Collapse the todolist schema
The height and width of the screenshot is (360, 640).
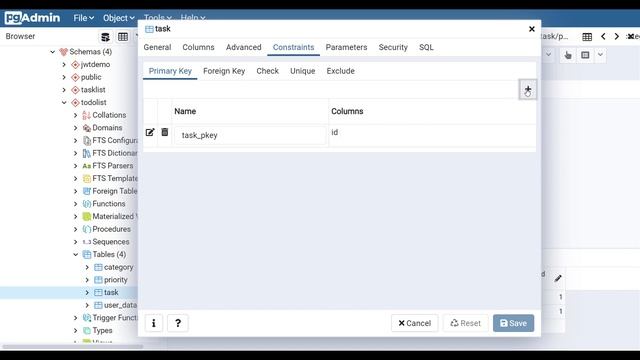click(64, 102)
